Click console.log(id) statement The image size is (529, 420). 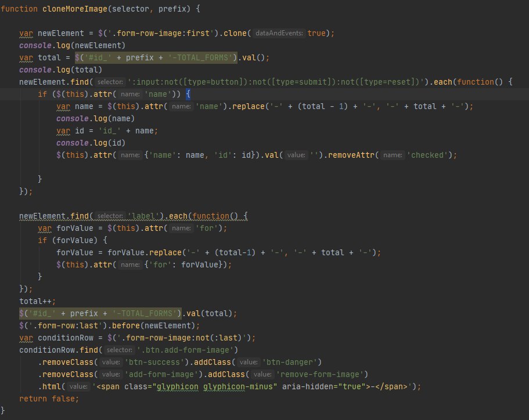[91, 143]
